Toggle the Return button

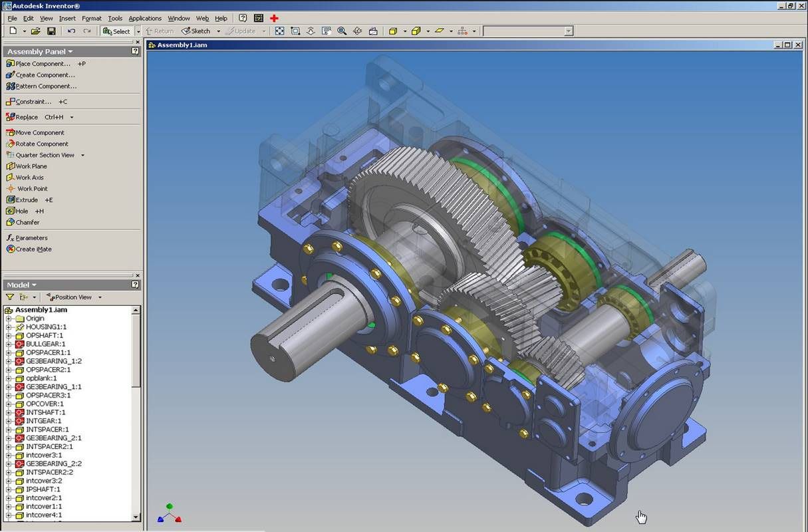point(159,31)
